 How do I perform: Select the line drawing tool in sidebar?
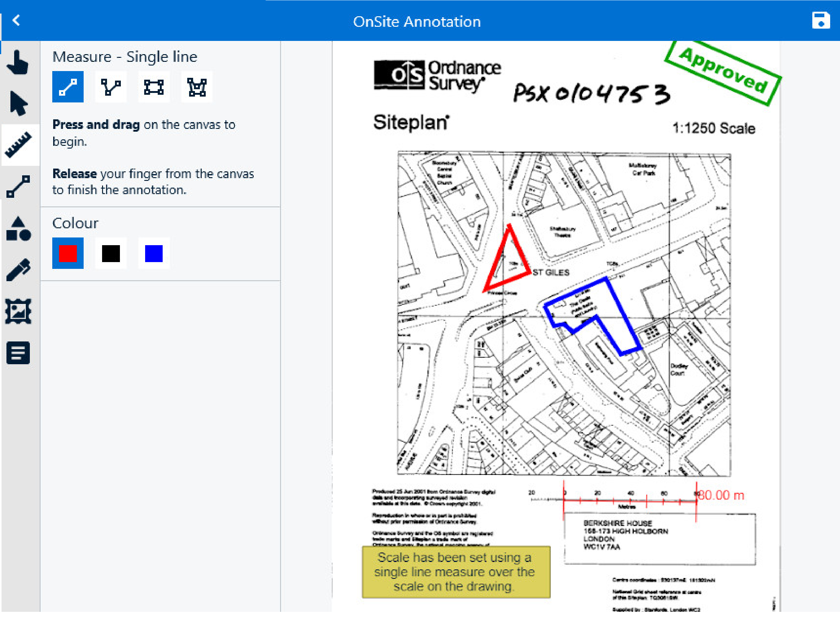18,186
